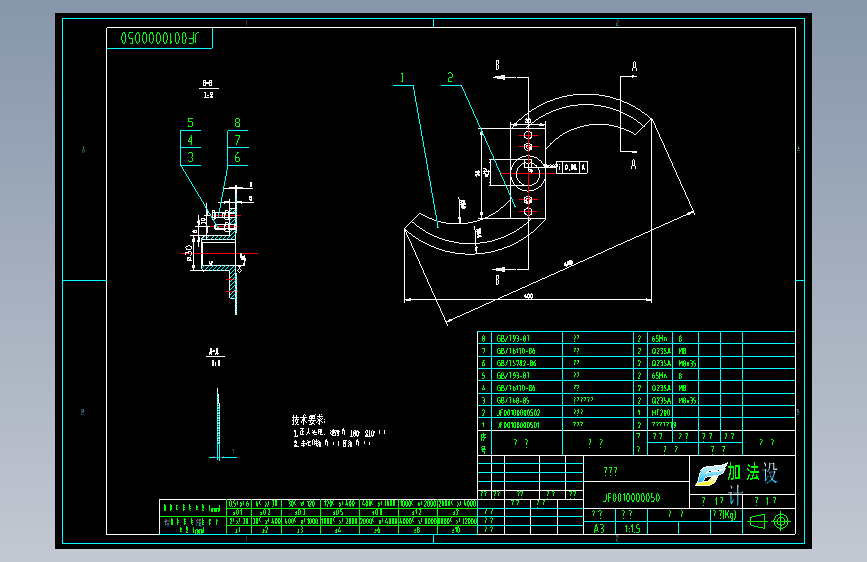867x562 pixels.
Task: Select drawing number JF0010000050 in the title block
Action: pyautogui.click(x=631, y=497)
